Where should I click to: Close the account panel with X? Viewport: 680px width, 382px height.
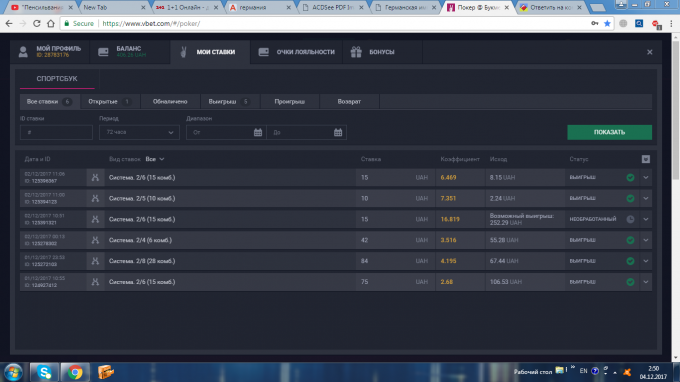point(650,52)
